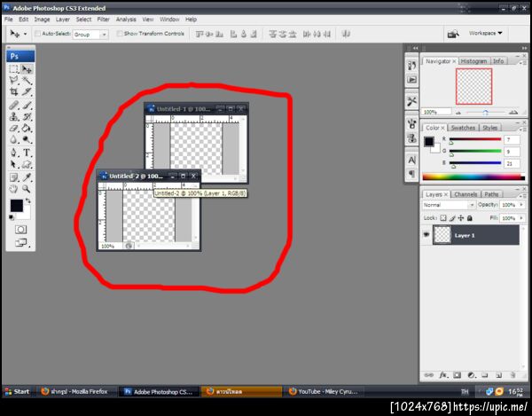Select the Magic Wand tool
The height and width of the screenshot is (416, 532).
27,81
